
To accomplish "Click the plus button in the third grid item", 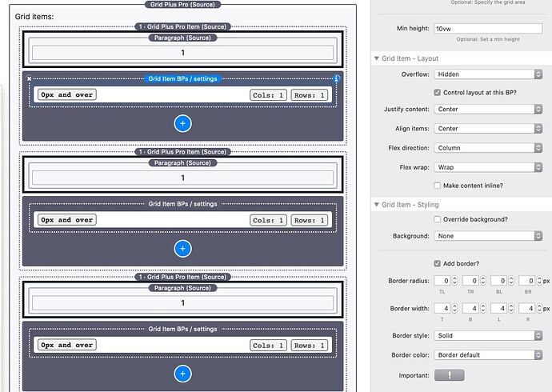I will tap(182, 374).
